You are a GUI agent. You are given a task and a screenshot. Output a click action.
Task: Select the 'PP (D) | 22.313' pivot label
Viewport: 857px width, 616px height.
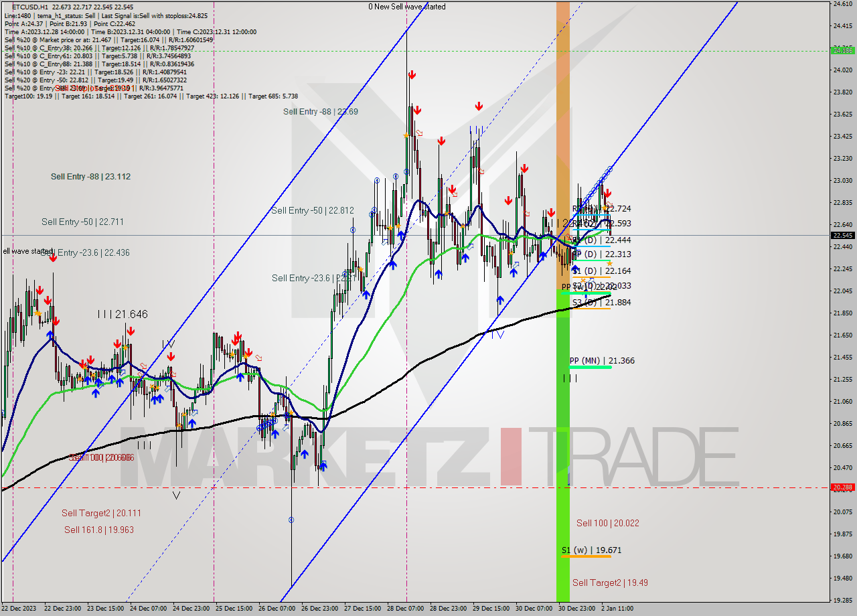pyautogui.click(x=601, y=254)
